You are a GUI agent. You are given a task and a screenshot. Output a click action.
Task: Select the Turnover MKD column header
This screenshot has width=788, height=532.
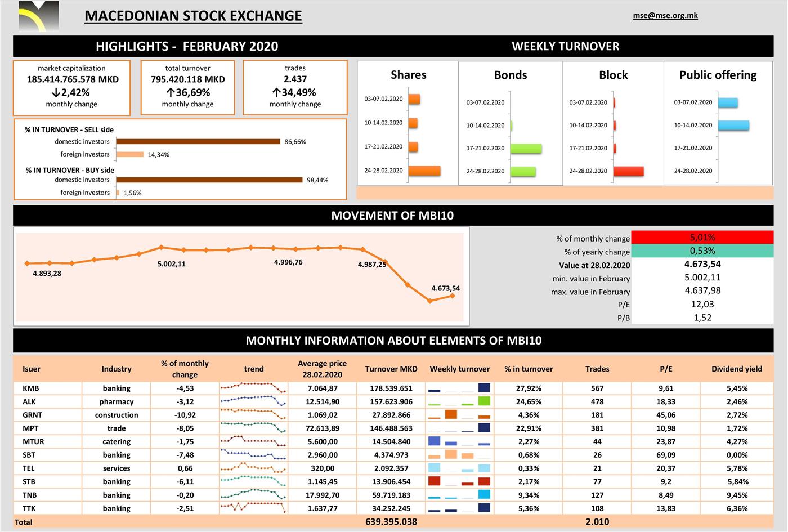[391, 369]
